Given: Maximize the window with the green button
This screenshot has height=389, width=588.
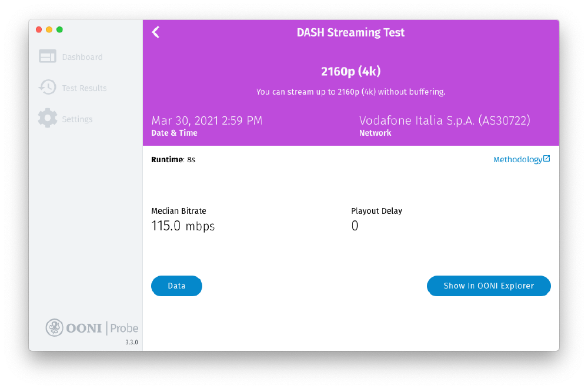Looking at the screenshot, I should click(59, 29).
